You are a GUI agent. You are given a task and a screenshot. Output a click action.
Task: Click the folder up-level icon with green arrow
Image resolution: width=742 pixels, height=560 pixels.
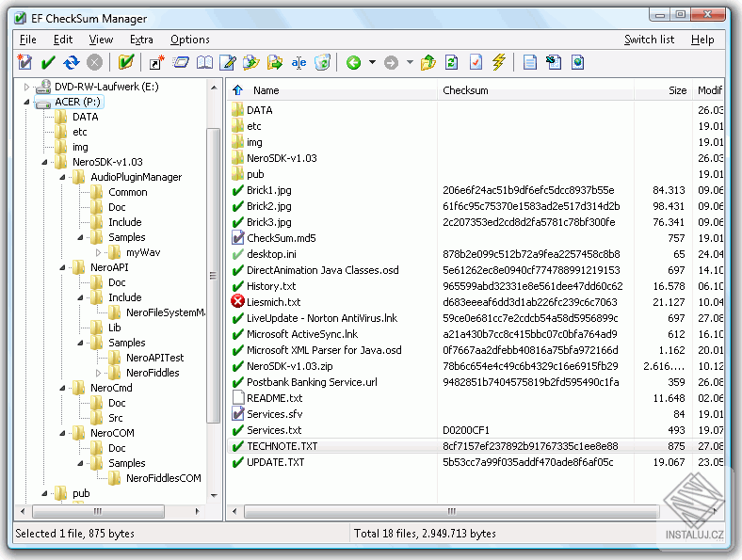click(427, 62)
